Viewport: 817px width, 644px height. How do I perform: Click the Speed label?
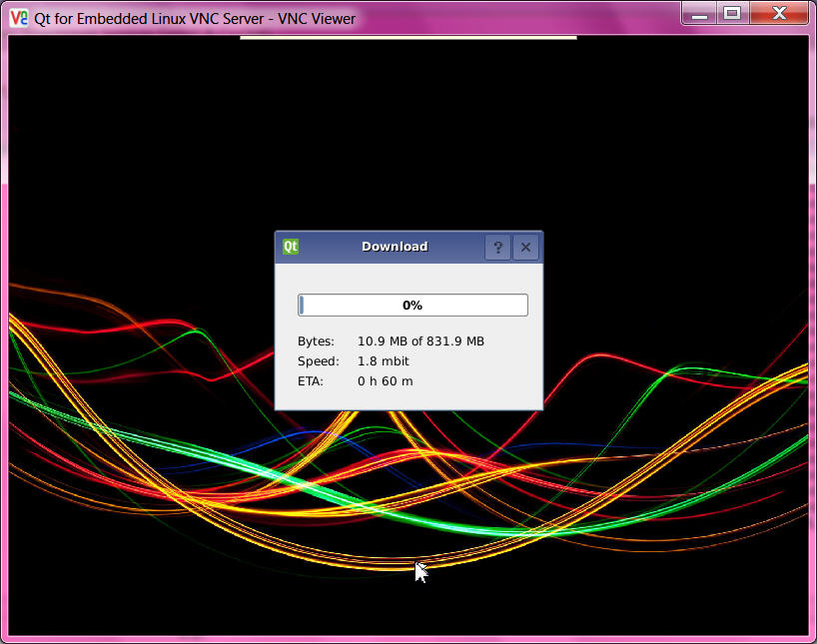pyautogui.click(x=318, y=361)
